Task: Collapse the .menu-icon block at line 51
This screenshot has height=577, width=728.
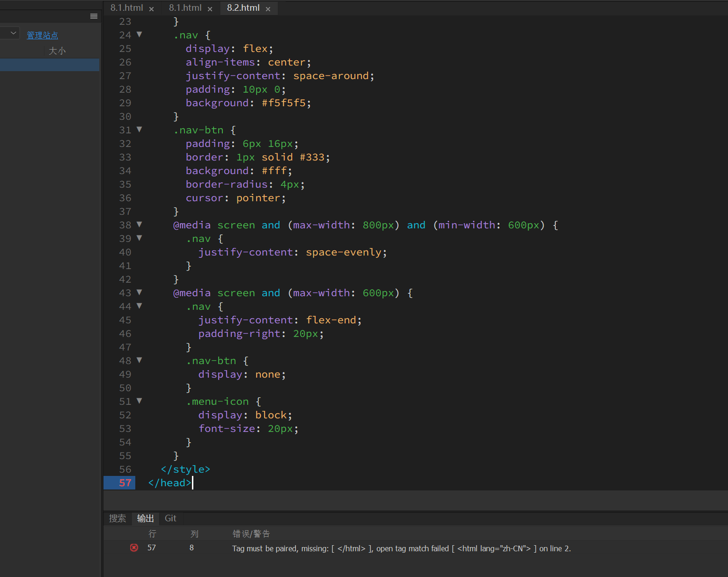Action: [139, 401]
